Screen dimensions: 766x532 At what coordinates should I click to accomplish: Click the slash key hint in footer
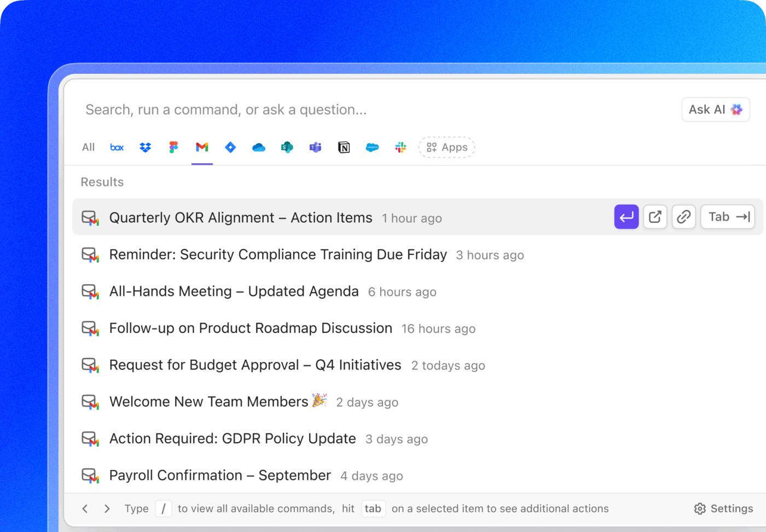[x=164, y=508]
